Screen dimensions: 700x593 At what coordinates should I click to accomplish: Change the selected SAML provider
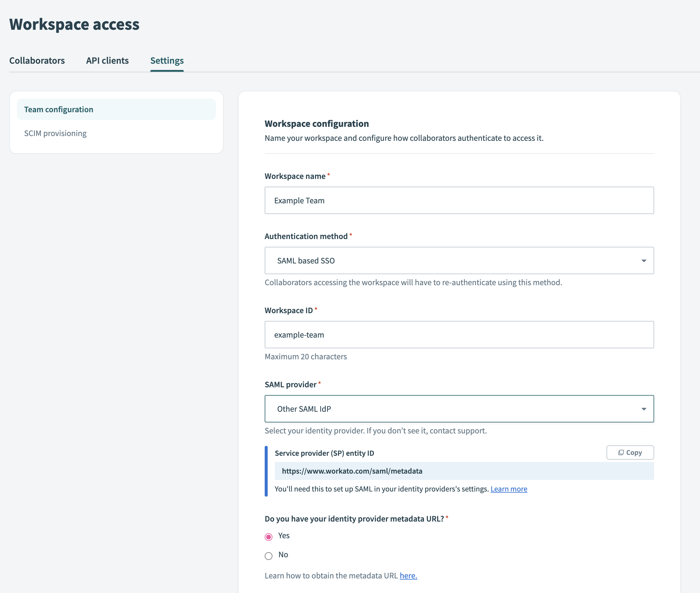(x=459, y=409)
